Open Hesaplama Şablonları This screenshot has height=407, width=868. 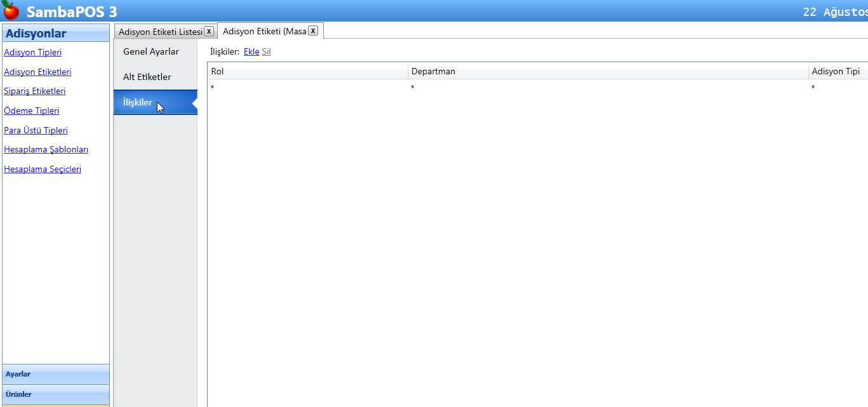(x=46, y=150)
